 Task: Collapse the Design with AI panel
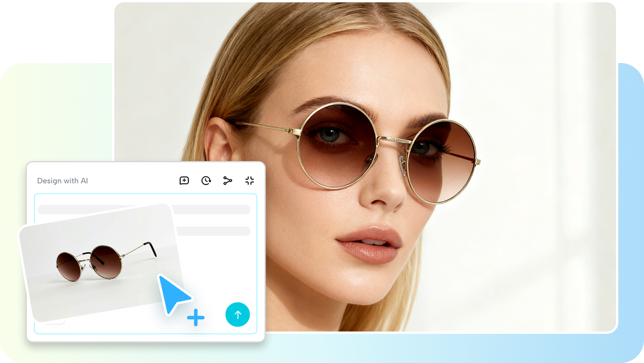[x=249, y=180]
